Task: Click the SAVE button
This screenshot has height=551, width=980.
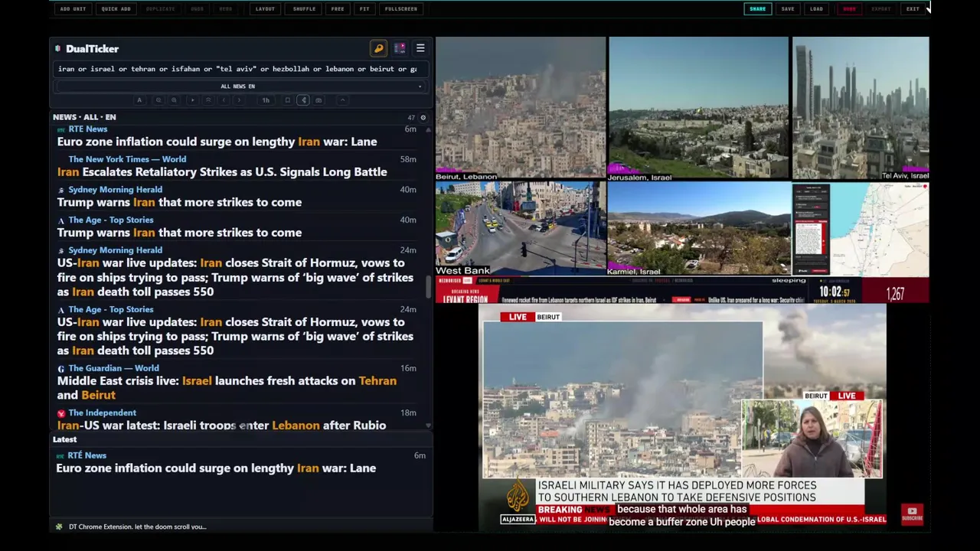Action: pyautogui.click(x=788, y=9)
